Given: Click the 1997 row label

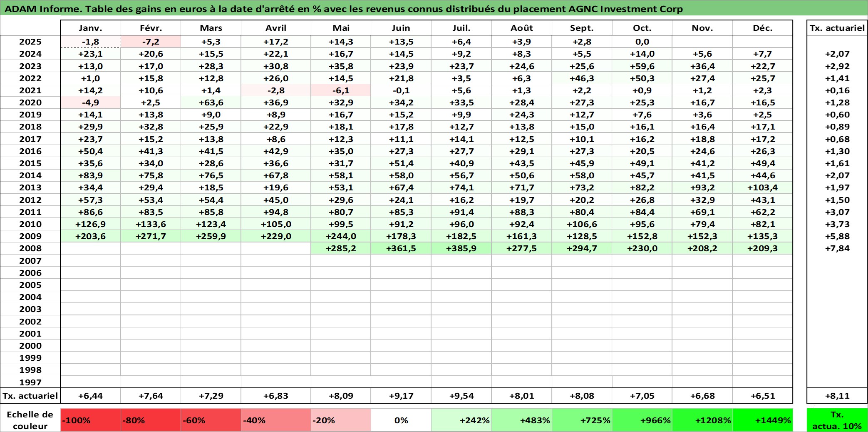Looking at the screenshot, I should tap(30, 382).
